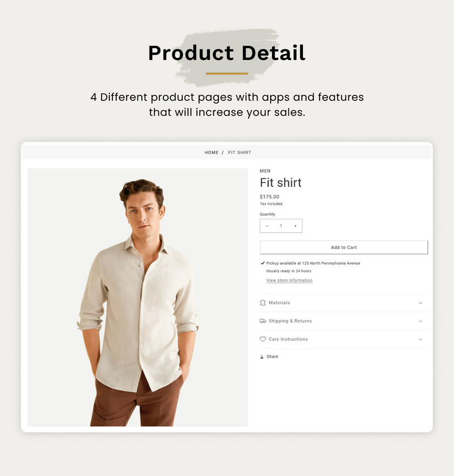Click the Share upload icon
Viewport: 454px width, 476px height.
pos(262,357)
